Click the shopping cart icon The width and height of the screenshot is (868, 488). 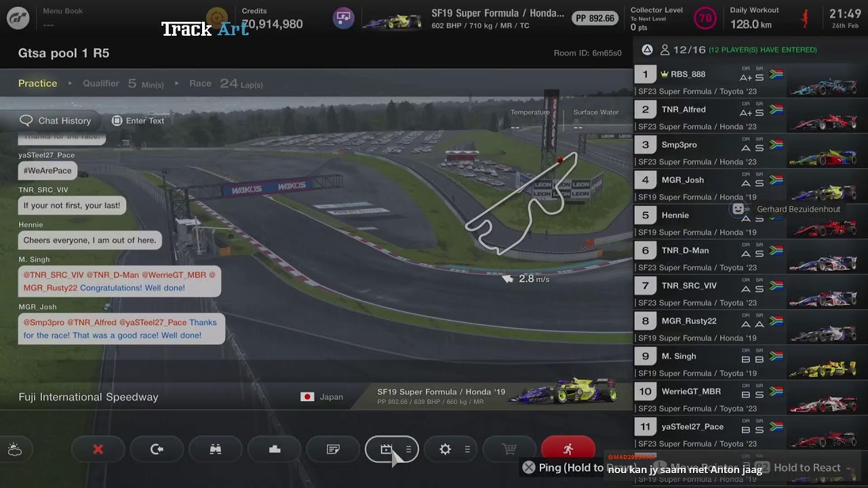coord(509,449)
